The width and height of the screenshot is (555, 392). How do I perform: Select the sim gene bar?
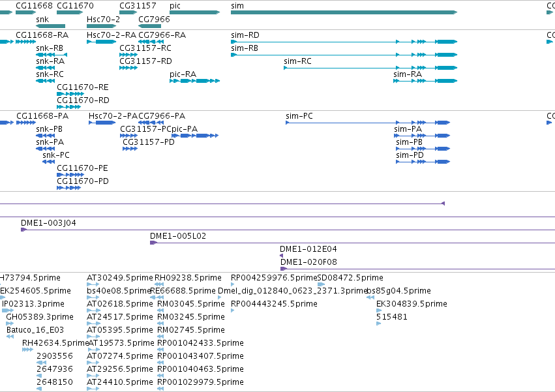click(x=344, y=12)
